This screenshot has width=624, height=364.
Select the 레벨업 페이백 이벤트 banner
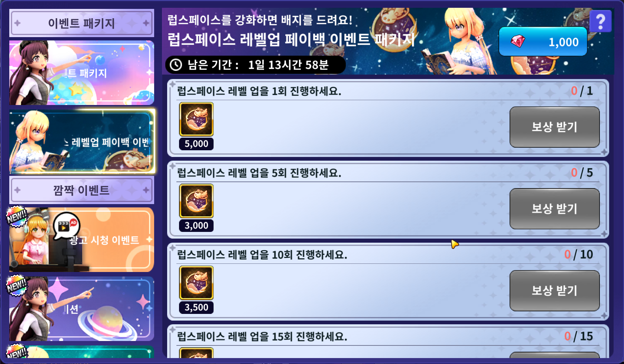coord(82,141)
